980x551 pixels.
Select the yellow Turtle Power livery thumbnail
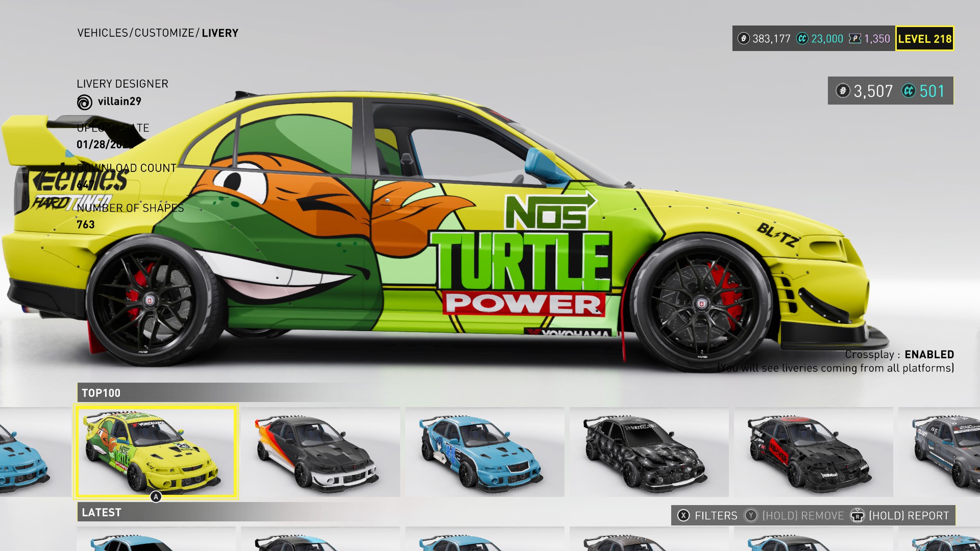pyautogui.click(x=156, y=452)
